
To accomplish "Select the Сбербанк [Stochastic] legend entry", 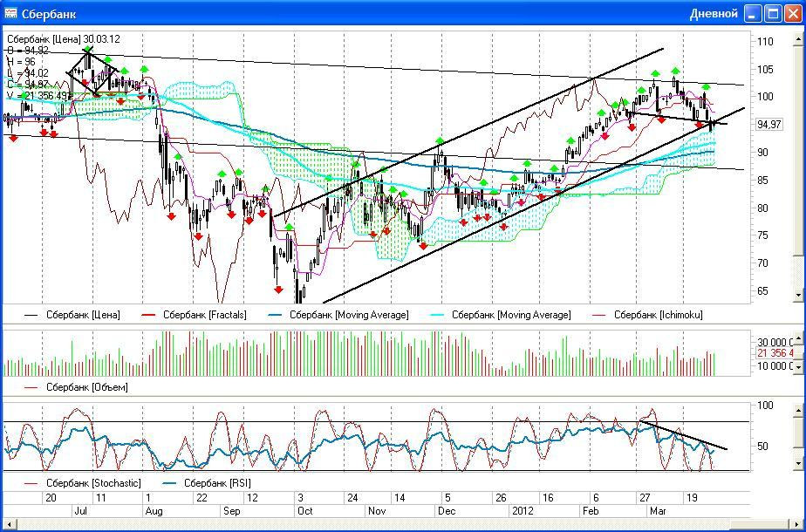I will [x=82, y=484].
